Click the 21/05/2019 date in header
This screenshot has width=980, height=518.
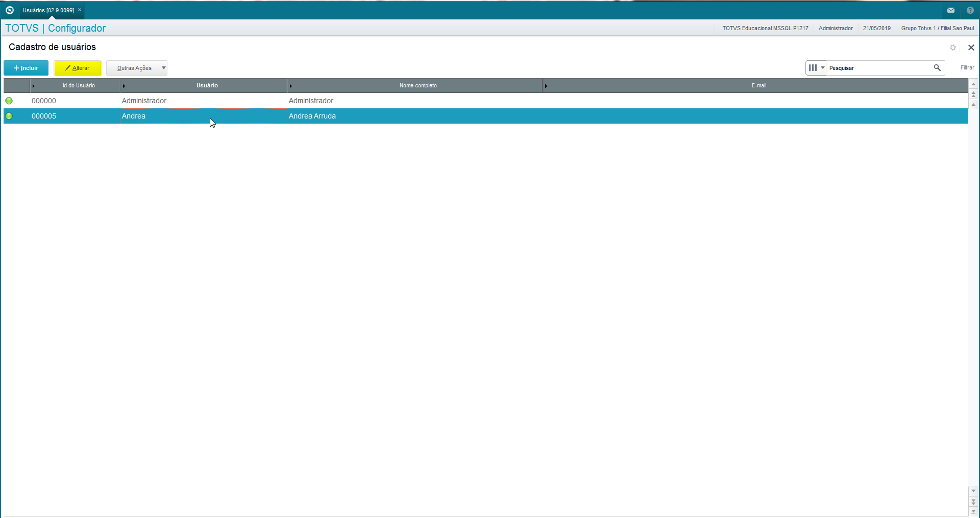point(877,28)
